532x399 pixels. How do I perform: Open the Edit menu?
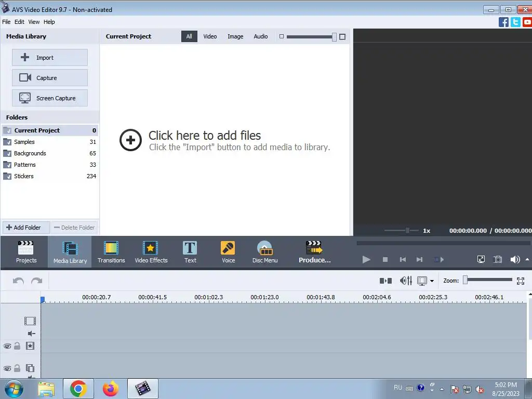[x=19, y=22]
